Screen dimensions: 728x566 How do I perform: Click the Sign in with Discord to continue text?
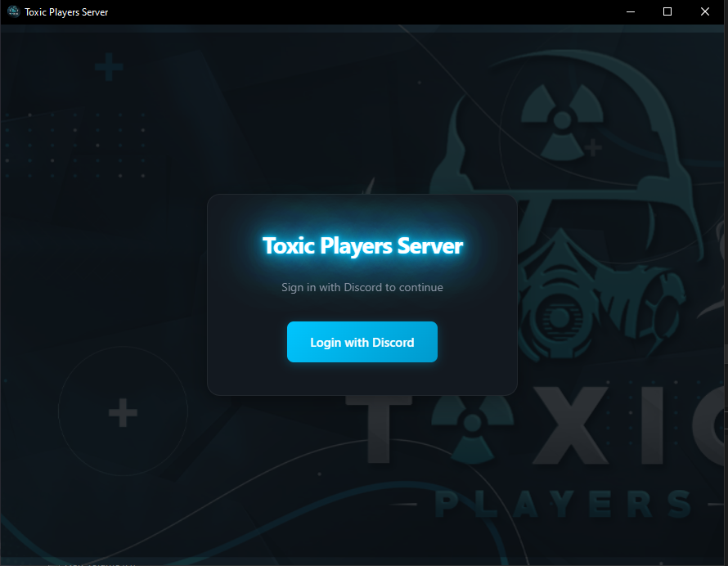point(362,287)
